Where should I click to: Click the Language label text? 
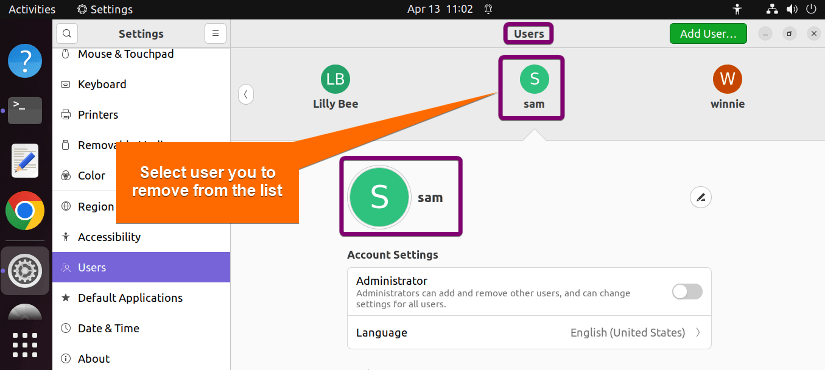(x=381, y=333)
